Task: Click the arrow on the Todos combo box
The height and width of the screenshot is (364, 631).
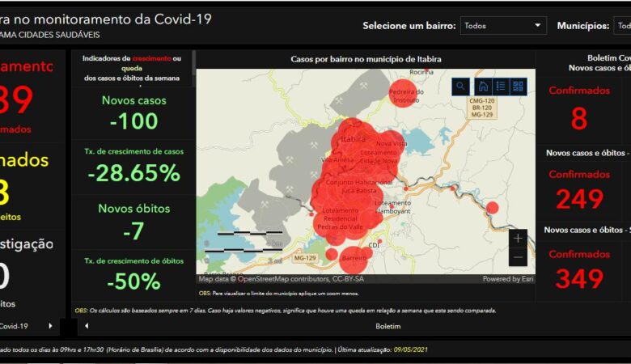Action: [538, 26]
